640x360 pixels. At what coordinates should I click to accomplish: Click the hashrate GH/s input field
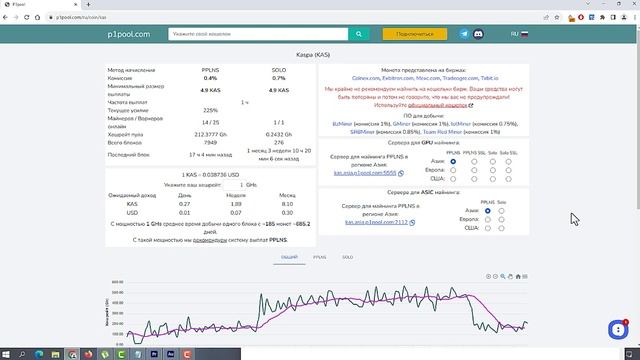coord(235,185)
